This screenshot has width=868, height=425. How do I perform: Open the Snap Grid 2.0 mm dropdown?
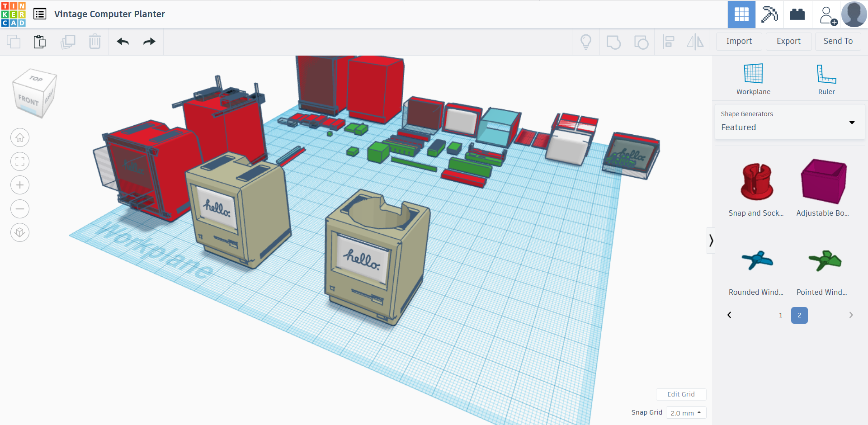coord(686,413)
